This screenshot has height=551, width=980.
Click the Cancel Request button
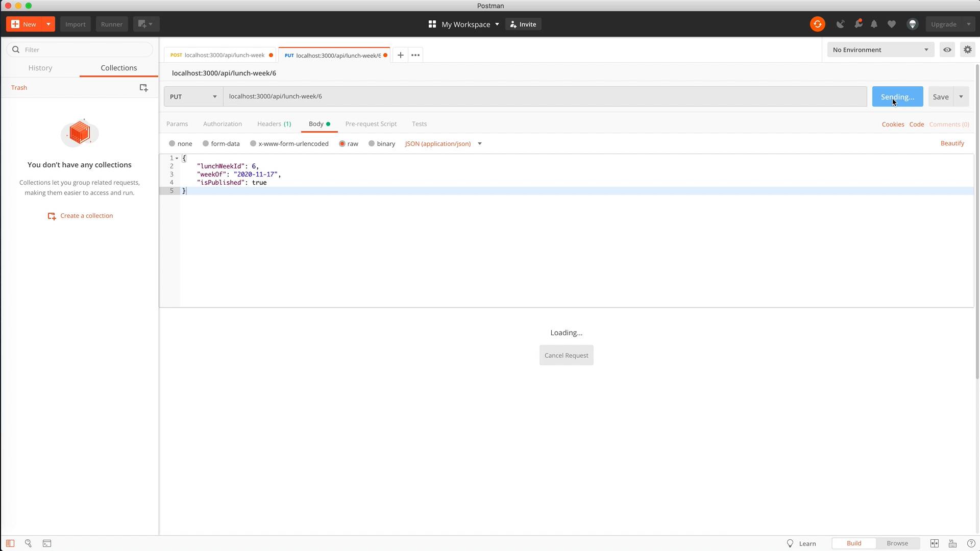click(566, 355)
